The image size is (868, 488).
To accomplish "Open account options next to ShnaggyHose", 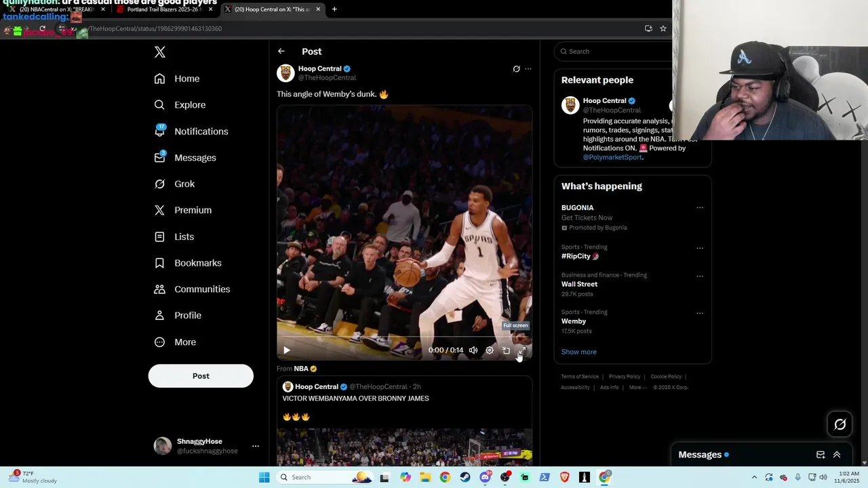I will tap(256, 446).
